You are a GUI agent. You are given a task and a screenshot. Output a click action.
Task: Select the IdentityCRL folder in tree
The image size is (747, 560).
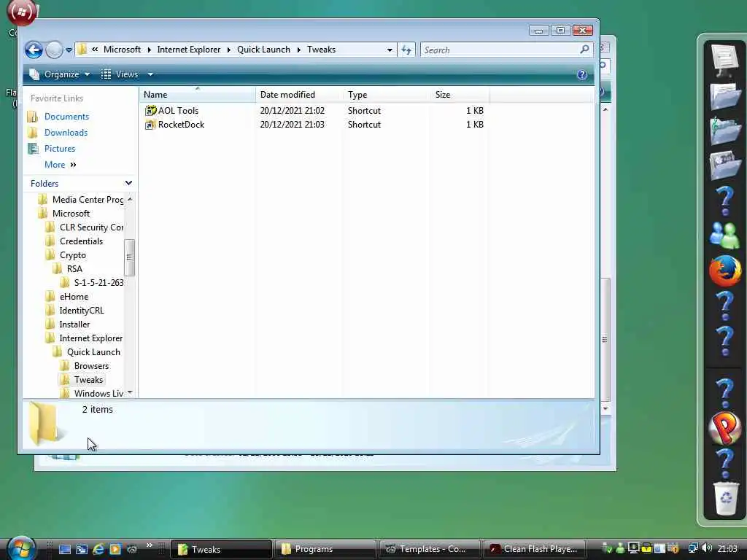tap(82, 310)
